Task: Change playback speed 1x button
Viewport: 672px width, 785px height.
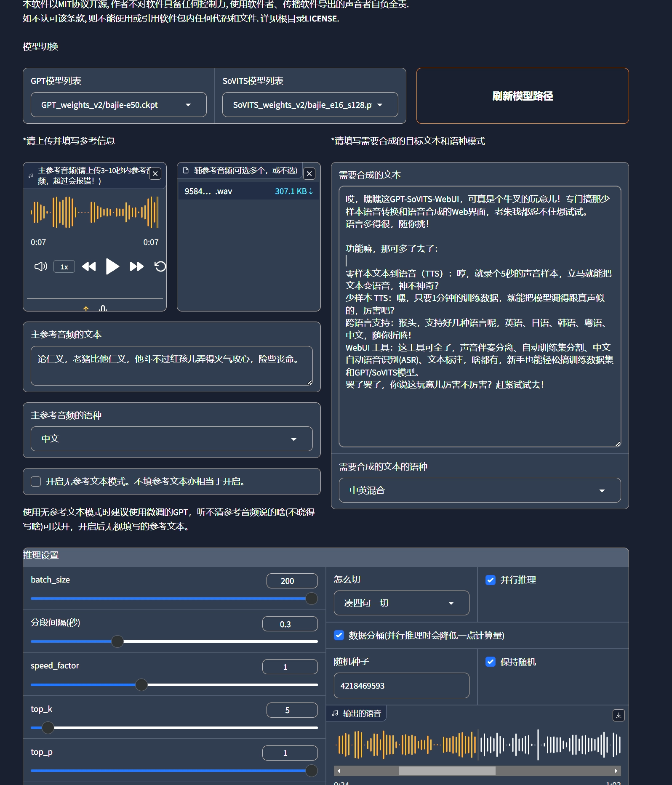Action: click(x=64, y=267)
